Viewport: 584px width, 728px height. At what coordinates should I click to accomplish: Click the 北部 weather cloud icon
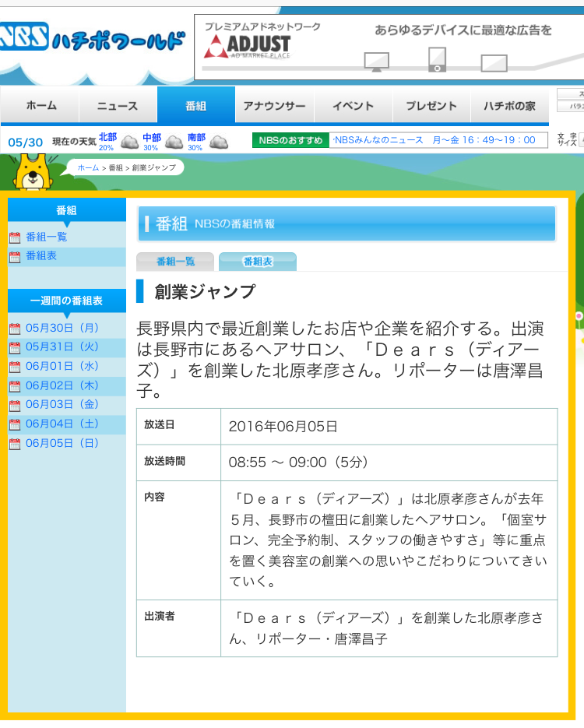[x=129, y=142]
